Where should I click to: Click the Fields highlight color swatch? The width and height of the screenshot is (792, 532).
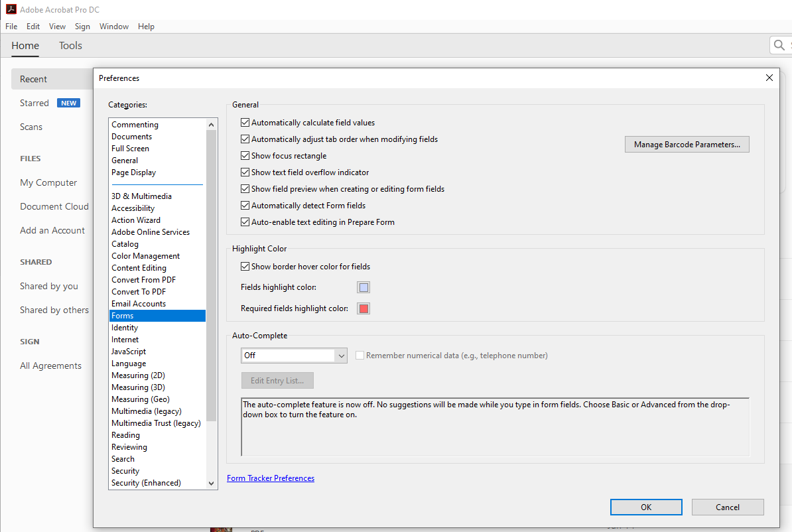coord(363,287)
